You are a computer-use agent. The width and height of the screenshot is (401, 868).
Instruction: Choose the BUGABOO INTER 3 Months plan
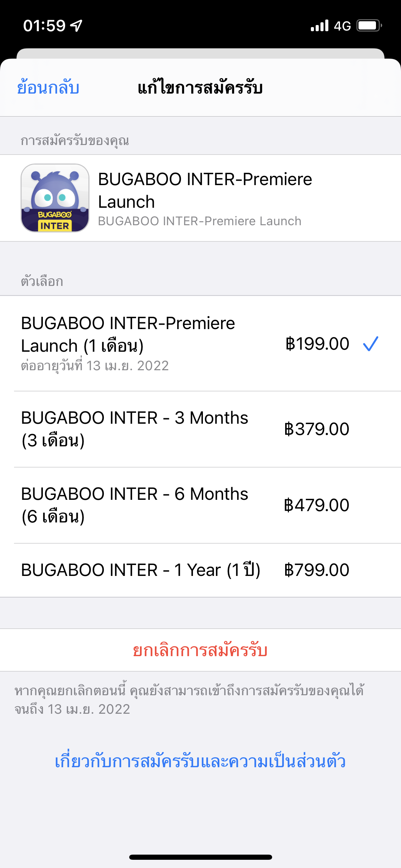coord(134,429)
